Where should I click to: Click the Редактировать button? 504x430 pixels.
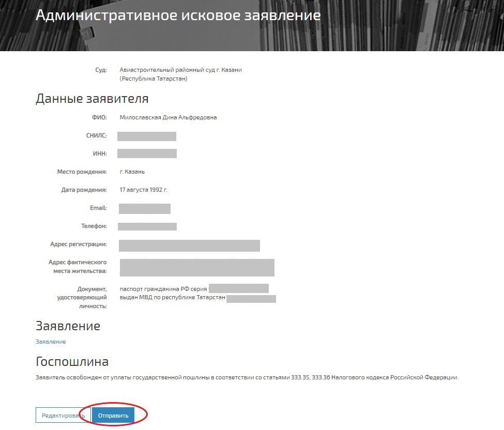click(x=63, y=415)
